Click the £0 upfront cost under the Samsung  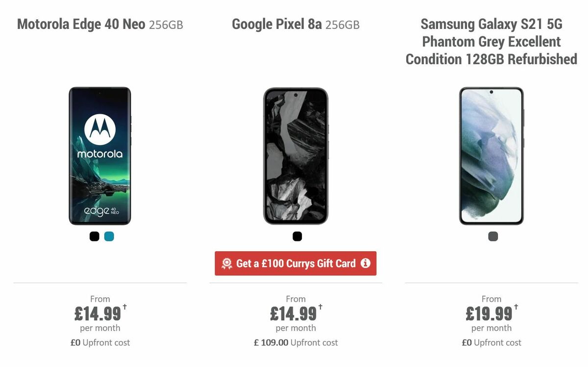click(x=492, y=342)
